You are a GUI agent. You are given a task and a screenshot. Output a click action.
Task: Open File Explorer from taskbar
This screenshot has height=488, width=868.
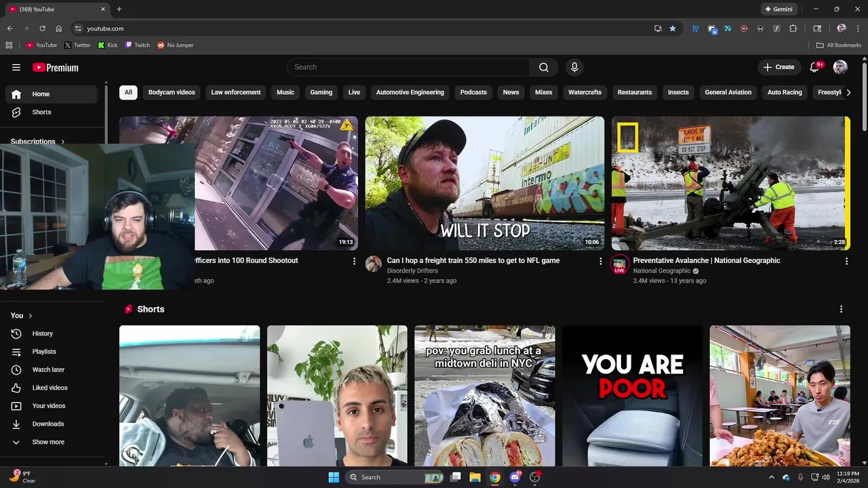point(475,477)
